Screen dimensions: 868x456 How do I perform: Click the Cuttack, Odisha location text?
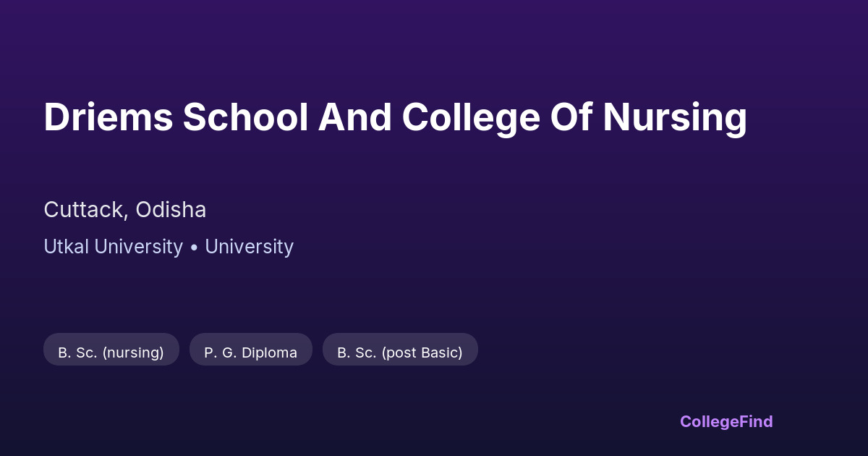125,210
